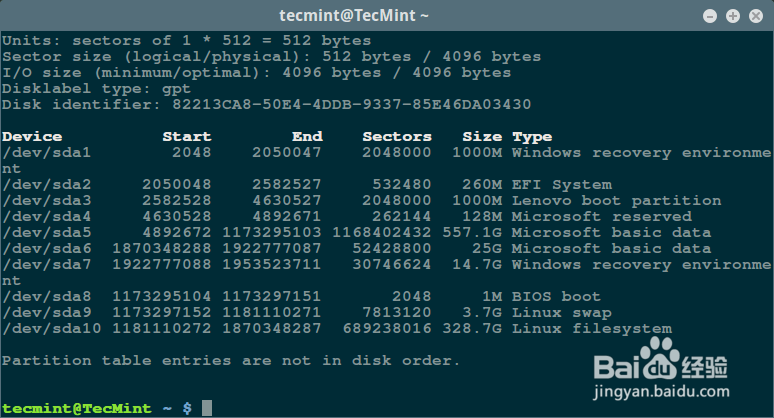Click the 128M size value of sda4

click(482, 217)
